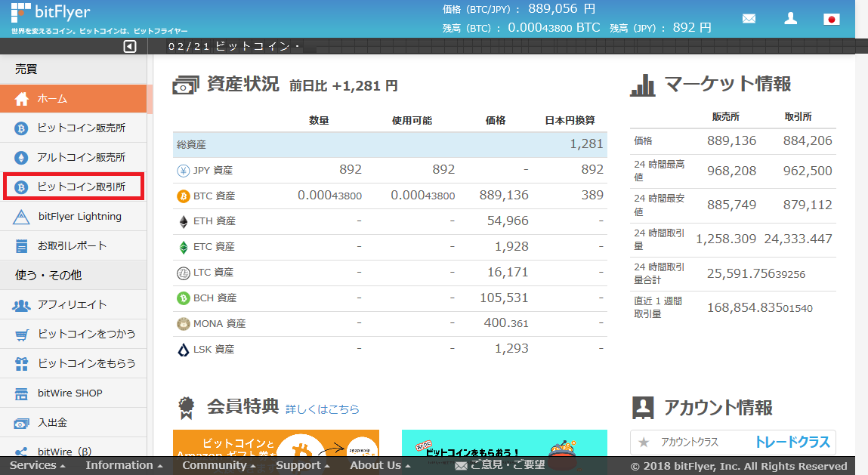Click the bitcoin icon beside ビットコイン取引所
The width and height of the screenshot is (868, 475).
tap(21, 187)
